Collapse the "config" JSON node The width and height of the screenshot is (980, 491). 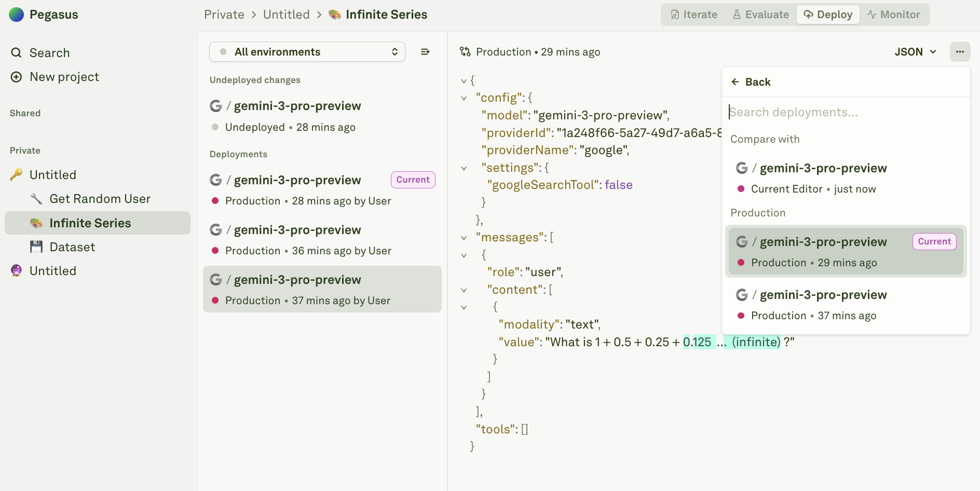tap(464, 98)
